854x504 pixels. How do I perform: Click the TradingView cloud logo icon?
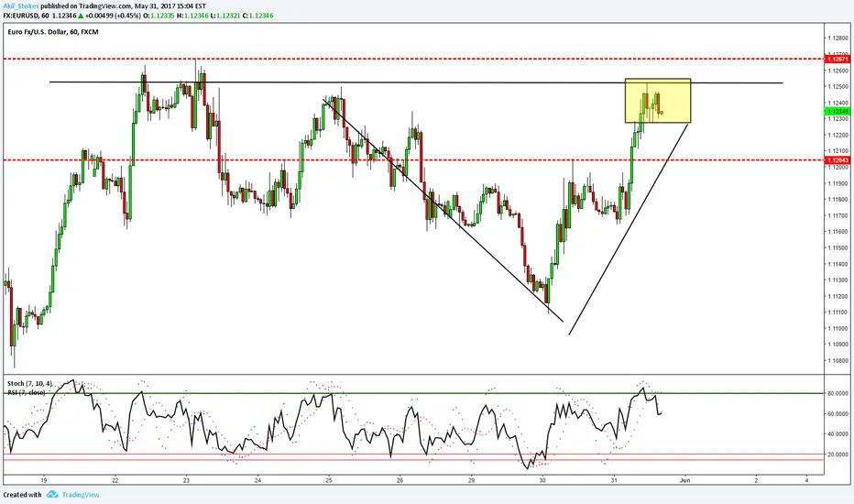click(52, 494)
